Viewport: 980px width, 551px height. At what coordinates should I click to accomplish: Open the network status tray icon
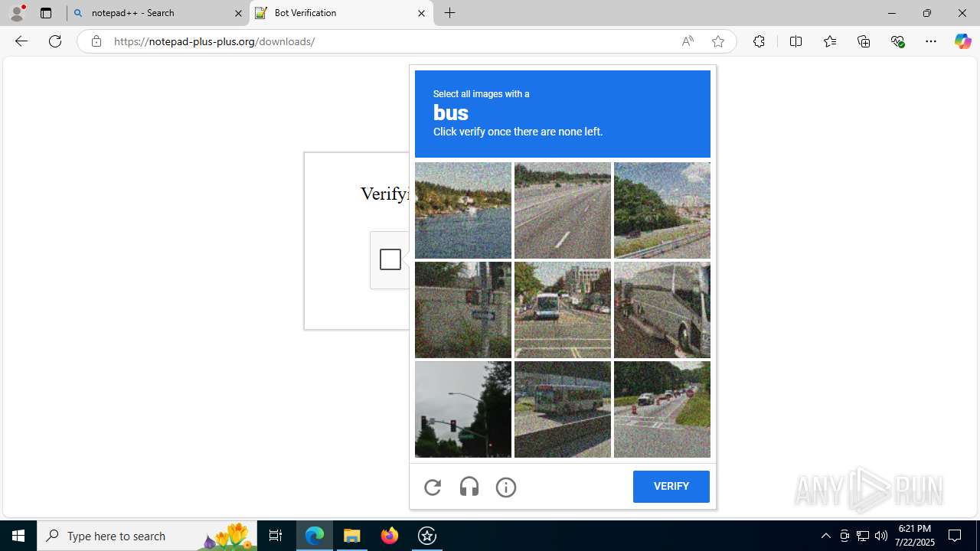click(x=863, y=536)
